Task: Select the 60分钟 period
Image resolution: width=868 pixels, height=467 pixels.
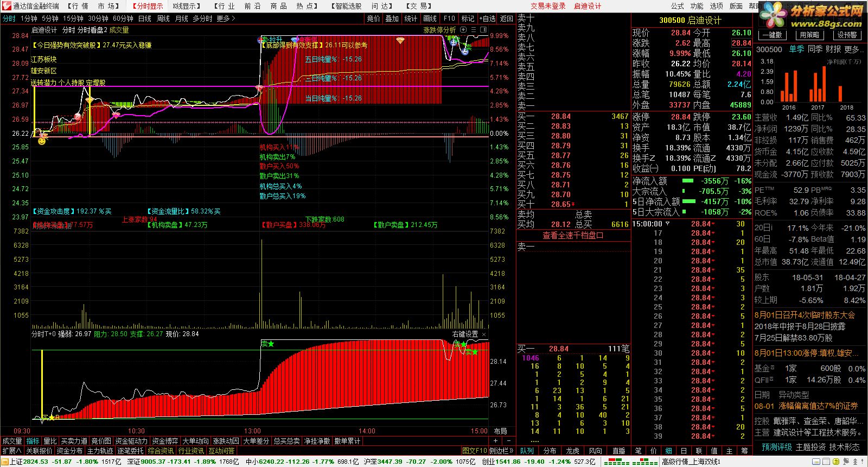Action: [x=123, y=18]
